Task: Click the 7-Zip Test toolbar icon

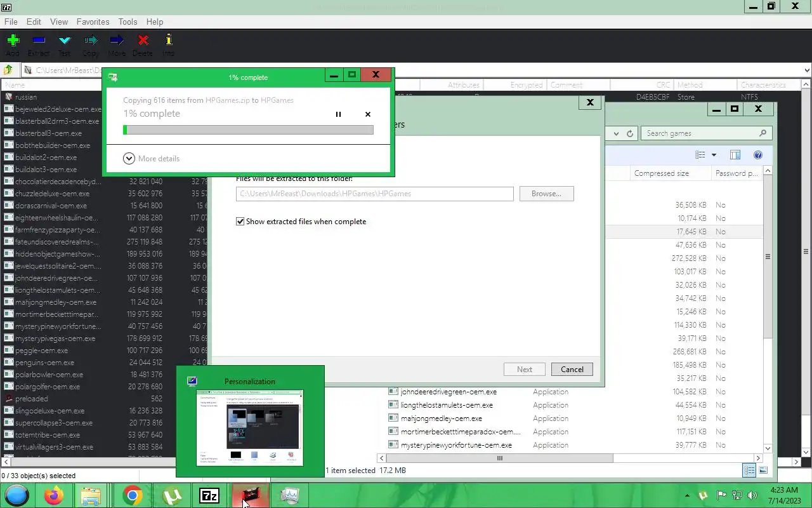Action: point(65,41)
